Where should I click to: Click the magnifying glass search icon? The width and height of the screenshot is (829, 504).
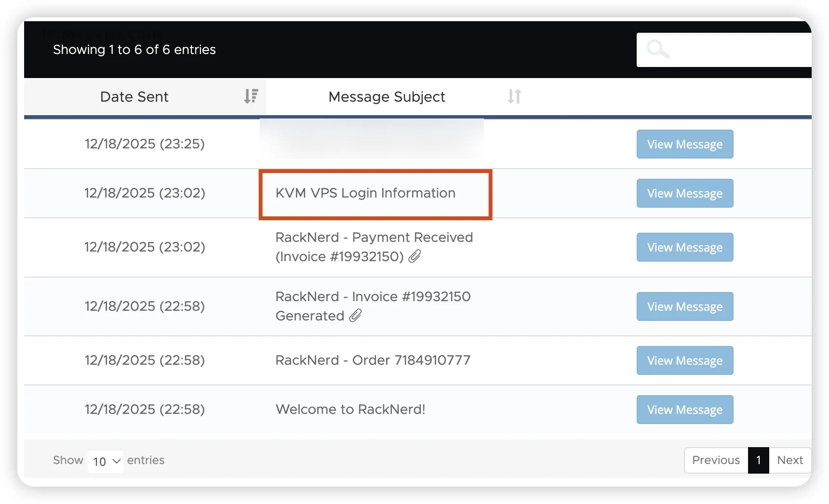coord(657,49)
